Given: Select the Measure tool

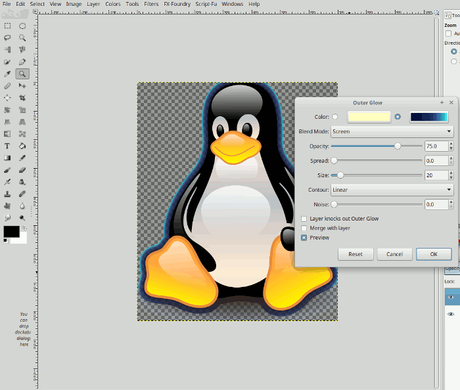Looking at the screenshot, I should 7,86.
